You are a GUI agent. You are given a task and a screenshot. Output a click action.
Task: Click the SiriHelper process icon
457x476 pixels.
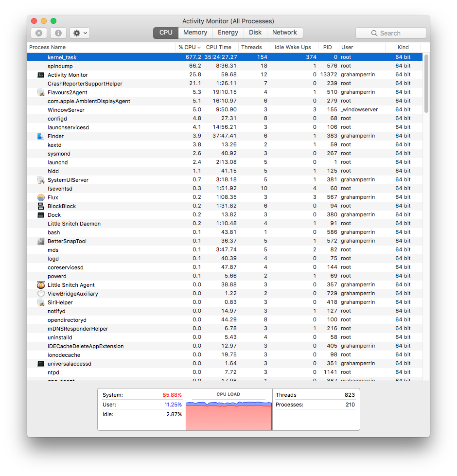coord(41,302)
